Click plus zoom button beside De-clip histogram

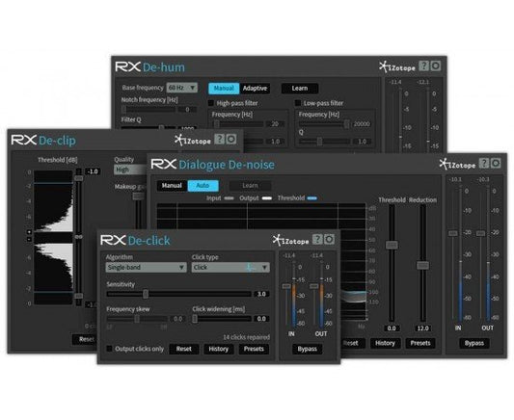(x=29, y=232)
